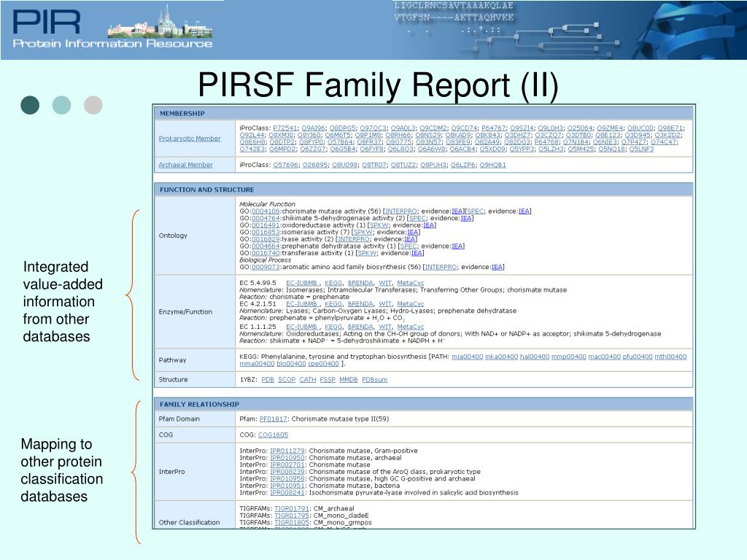This screenshot has height=560, width=747.
Task: Open the Archaeal Member link
Action: (186, 165)
